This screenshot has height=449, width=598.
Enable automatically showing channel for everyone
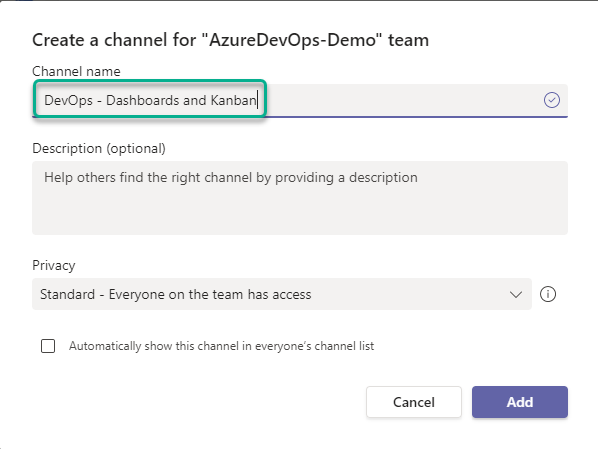(x=48, y=346)
